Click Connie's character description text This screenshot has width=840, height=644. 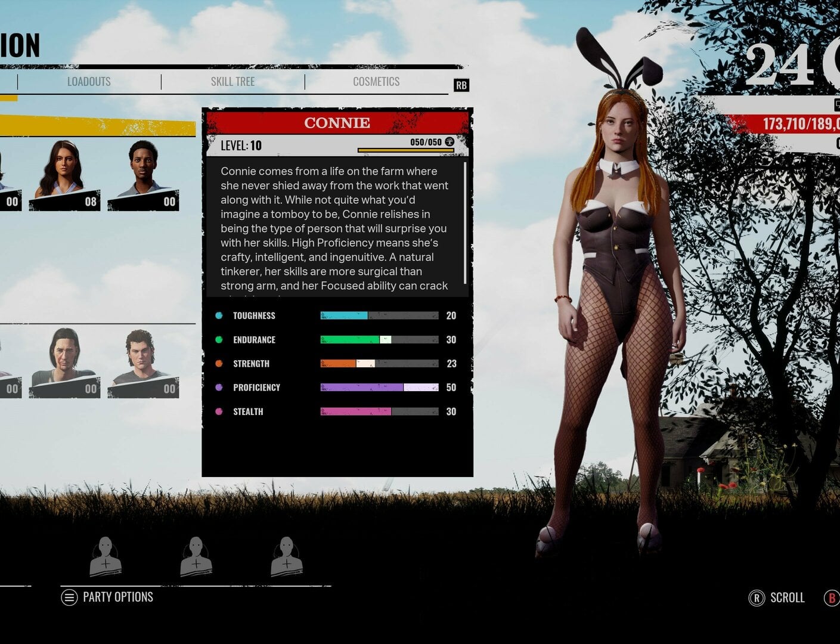point(334,228)
